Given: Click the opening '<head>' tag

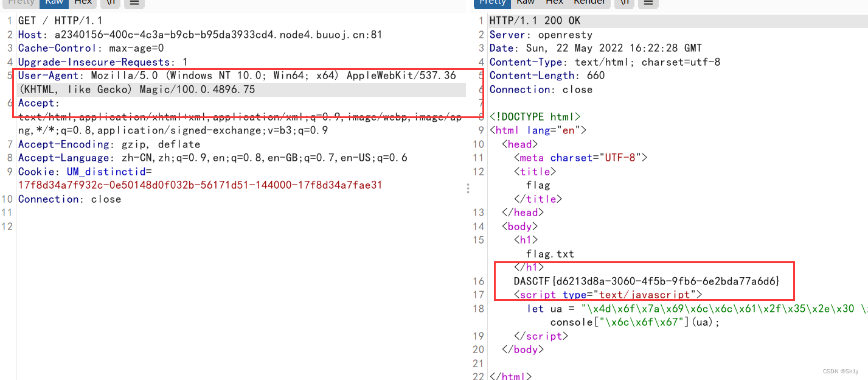Looking at the screenshot, I should [x=519, y=144].
